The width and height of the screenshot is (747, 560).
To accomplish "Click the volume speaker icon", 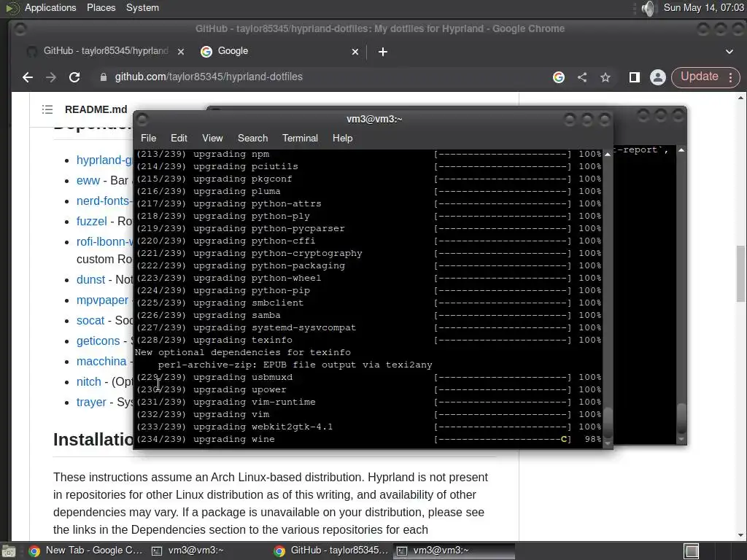I will coord(648,8).
